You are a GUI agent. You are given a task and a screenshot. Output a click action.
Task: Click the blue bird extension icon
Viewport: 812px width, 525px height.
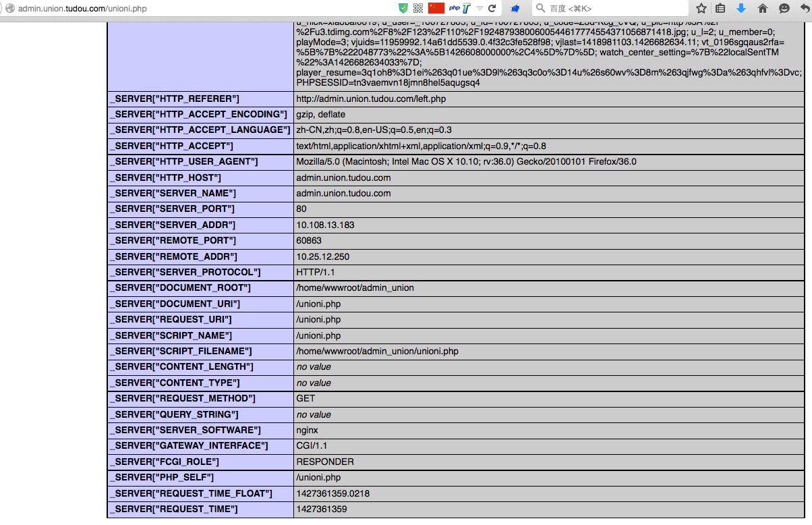tap(515, 8)
